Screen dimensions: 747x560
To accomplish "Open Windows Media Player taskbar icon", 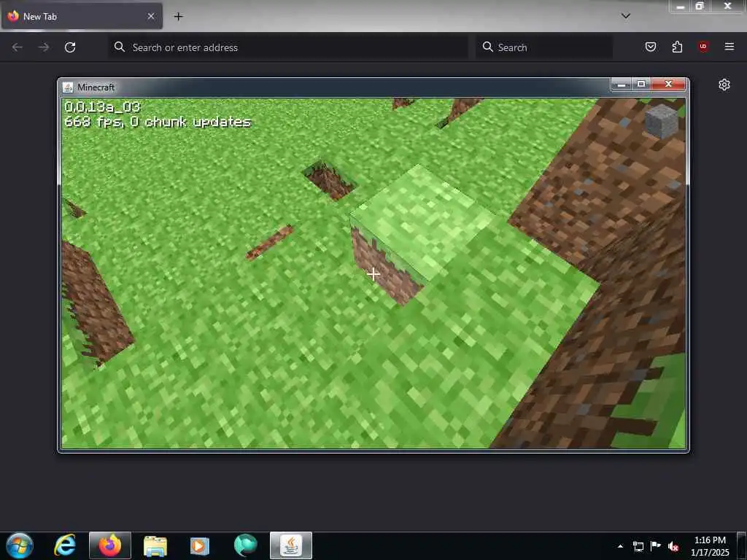I will pyautogui.click(x=200, y=545).
